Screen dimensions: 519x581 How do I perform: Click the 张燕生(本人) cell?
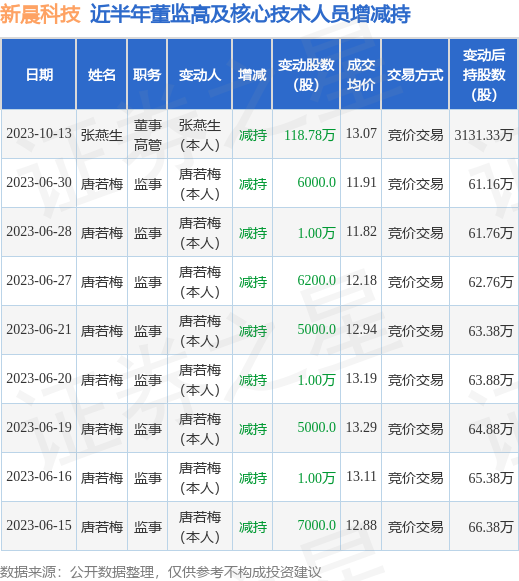click(x=200, y=135)
